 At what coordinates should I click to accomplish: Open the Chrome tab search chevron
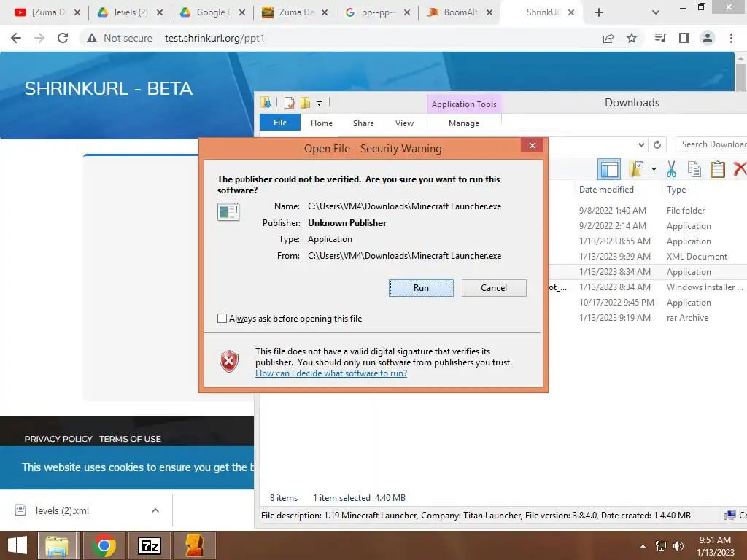[x=656, y=12]
